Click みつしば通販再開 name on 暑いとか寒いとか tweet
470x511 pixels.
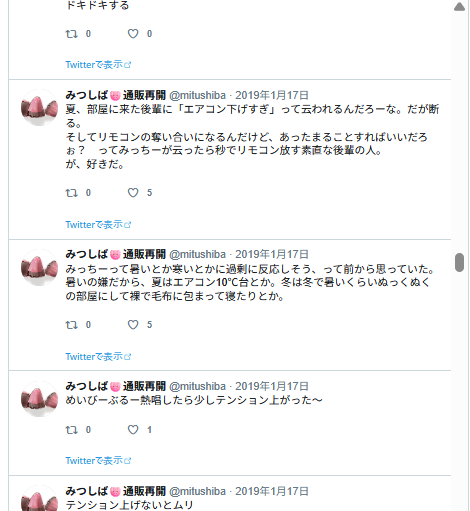(115, 254)
